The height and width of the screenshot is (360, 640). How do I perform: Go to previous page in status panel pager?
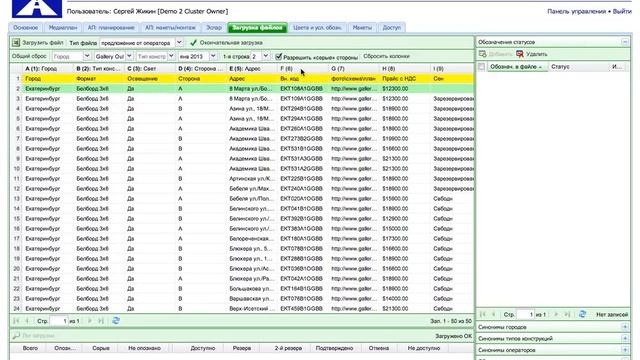pos(494,314)
